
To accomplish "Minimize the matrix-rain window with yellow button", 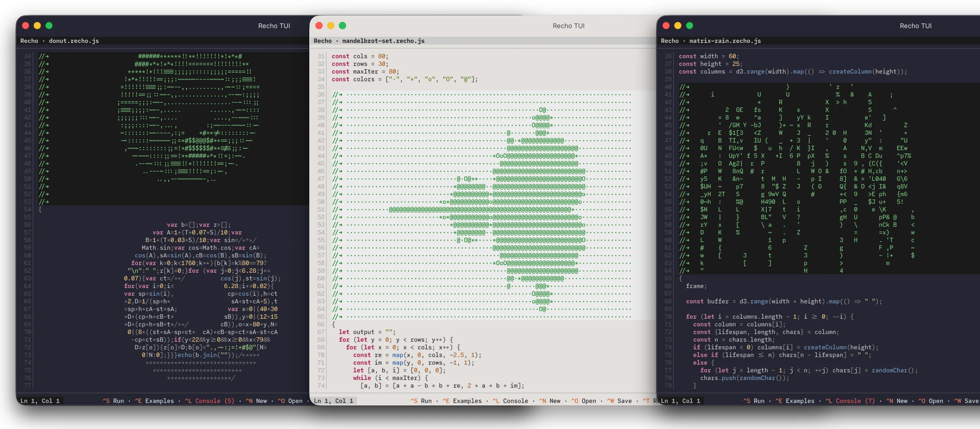I will pyautogui.click(x=678, y=26).
